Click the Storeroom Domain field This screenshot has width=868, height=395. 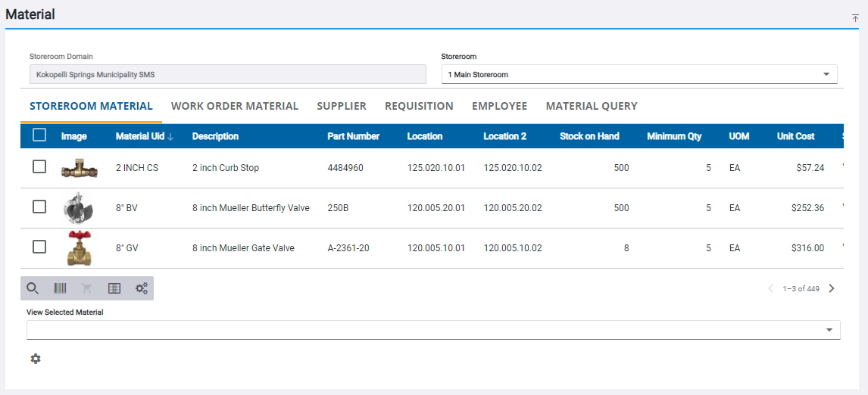(x=227, y=74)
